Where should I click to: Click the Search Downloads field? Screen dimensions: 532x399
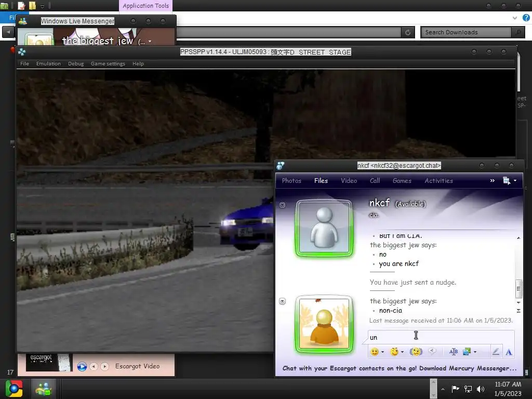(467, 32)
